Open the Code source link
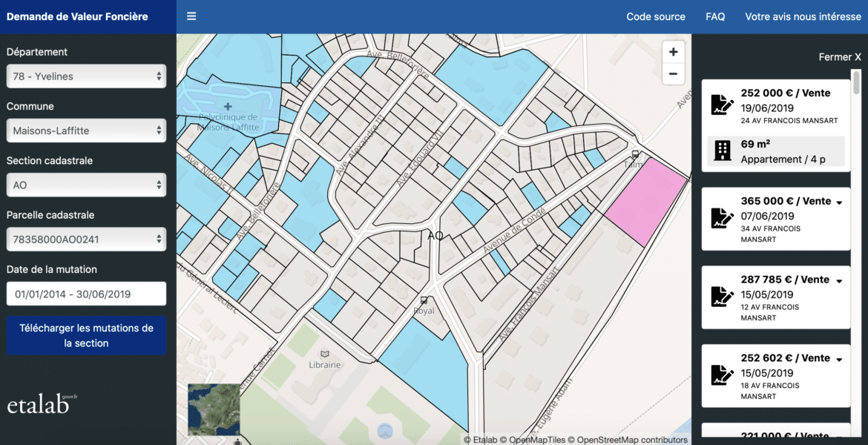The image size is (868, 445). [656, 16]
